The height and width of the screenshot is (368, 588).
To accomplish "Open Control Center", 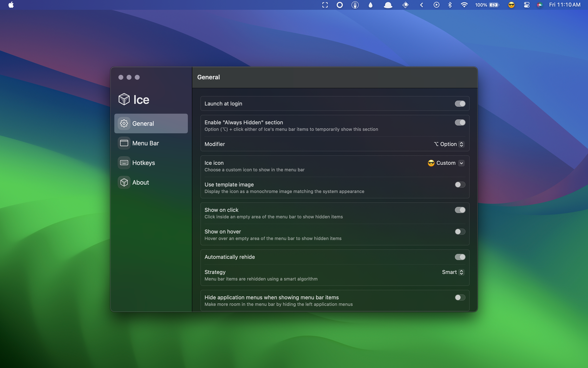I will pyautogui.click(x=527, y=5).
